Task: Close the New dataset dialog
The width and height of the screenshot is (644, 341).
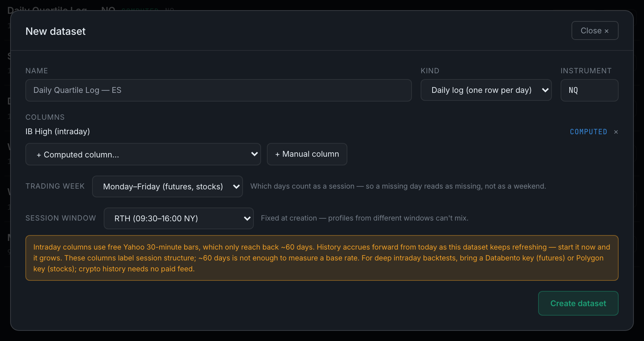Action: pos(595,31)
